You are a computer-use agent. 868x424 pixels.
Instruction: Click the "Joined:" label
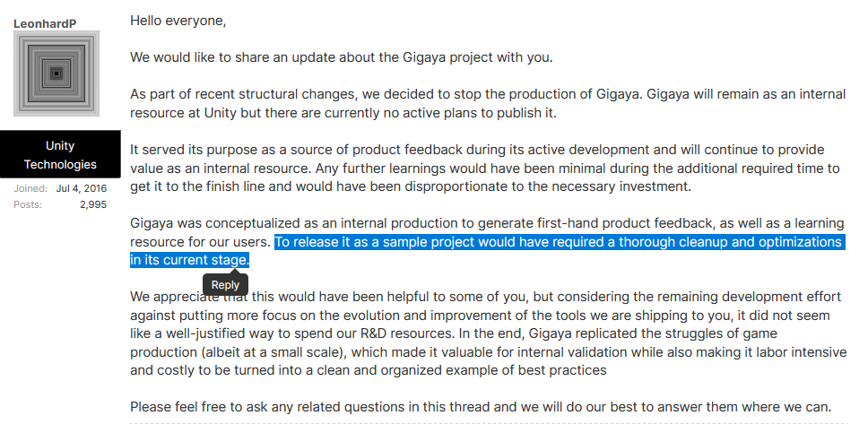click(x=30, y=188)
